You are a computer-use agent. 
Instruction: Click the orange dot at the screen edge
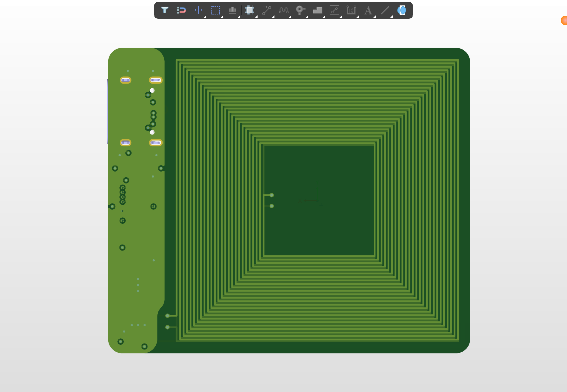tap(564, 20)
